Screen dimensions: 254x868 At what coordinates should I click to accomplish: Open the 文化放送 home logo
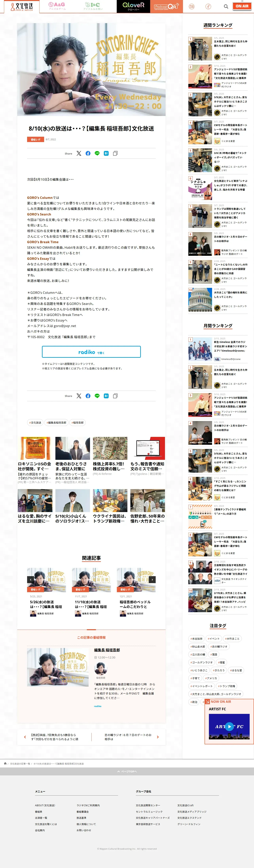(x=22, y=6)
